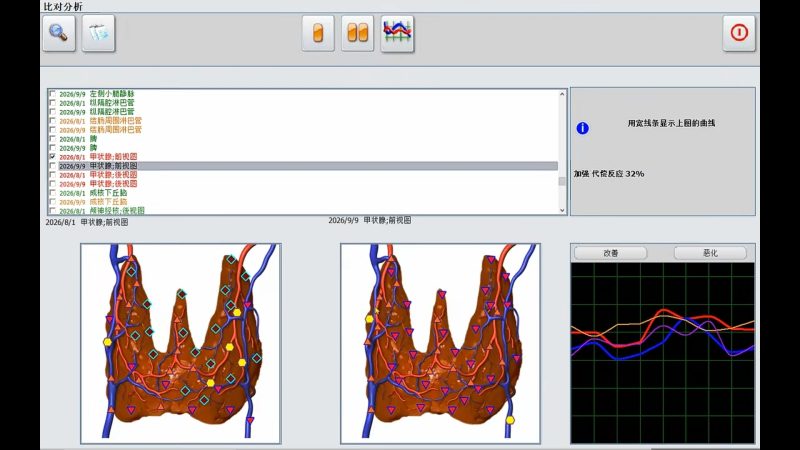Select the 2026/8/1 甲状腺;後视图 row text

[98, 175]
